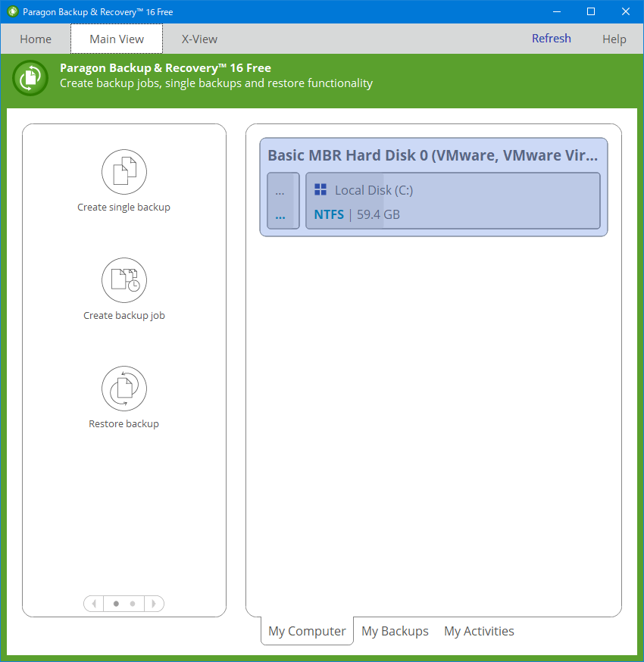
Task: Click the Restore backup label
Action: point(123,423)
